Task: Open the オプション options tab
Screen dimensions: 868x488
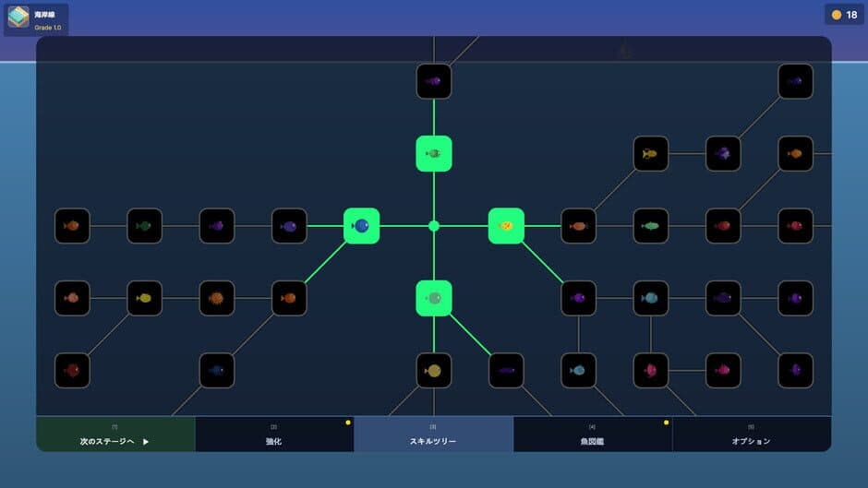Action: (752, 434)
